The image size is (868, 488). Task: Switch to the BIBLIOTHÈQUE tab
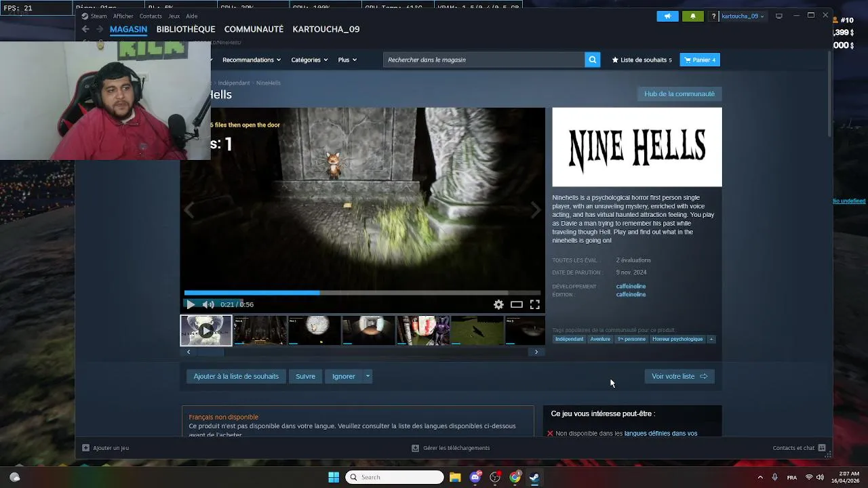(186, 29)
